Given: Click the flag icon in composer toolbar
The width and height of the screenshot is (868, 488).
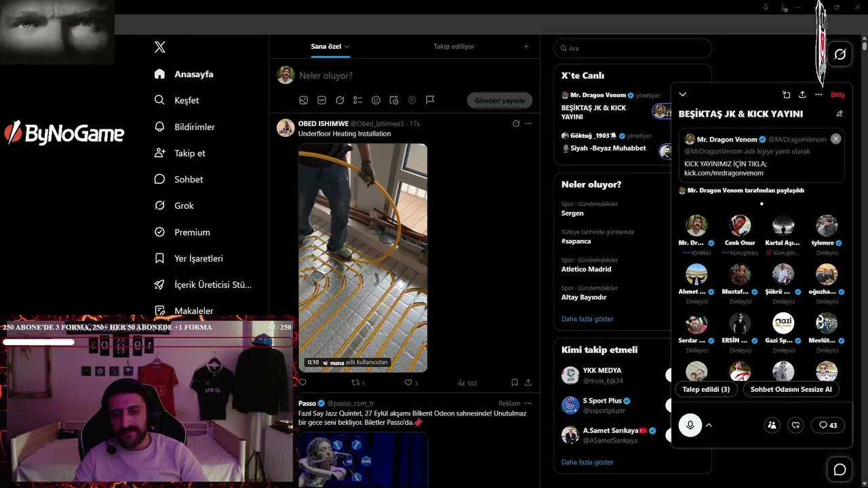Looking at the screenshot, I should tap(430, 100).
